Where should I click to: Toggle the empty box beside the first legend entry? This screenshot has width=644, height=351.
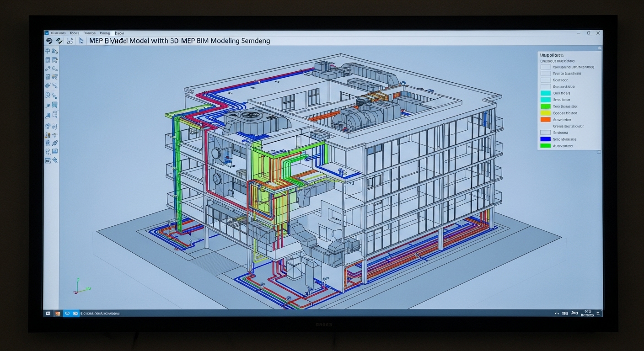tap(545, 67)
